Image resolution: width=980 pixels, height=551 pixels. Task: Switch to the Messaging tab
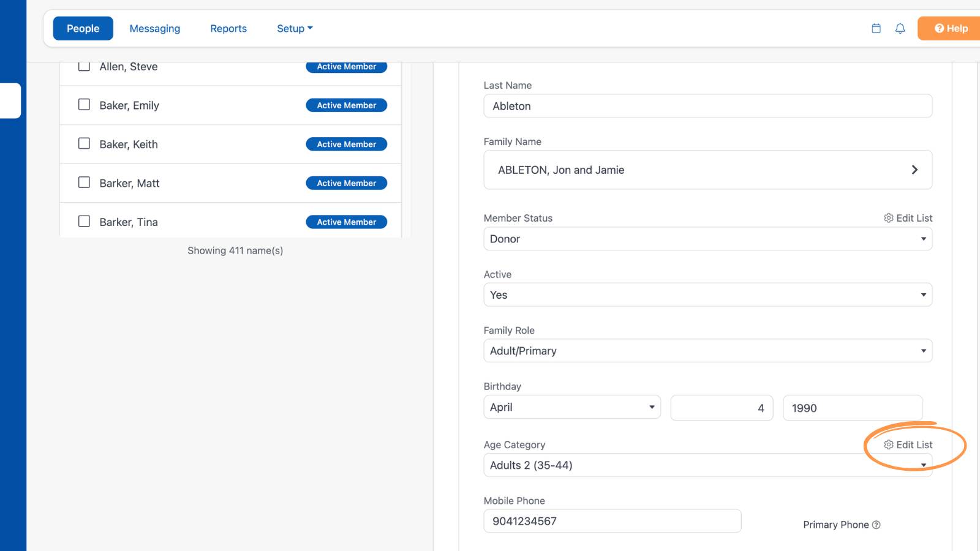[155, 28]
